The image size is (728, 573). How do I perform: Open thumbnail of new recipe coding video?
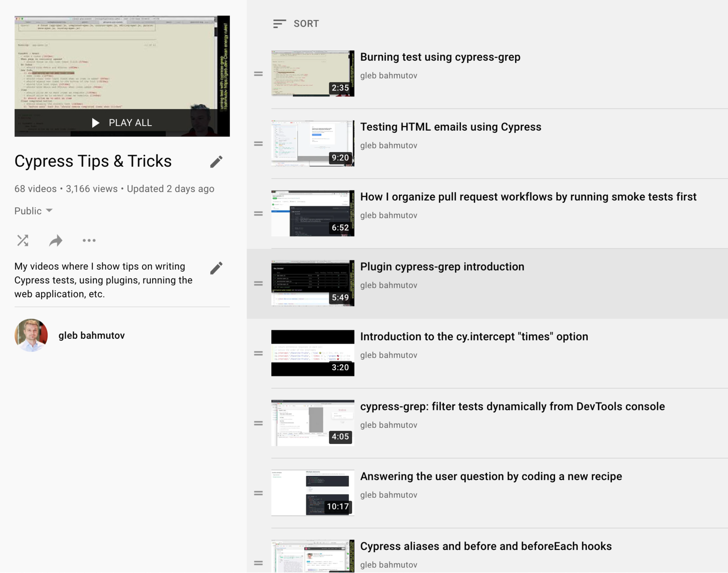[x=313, y=493]
